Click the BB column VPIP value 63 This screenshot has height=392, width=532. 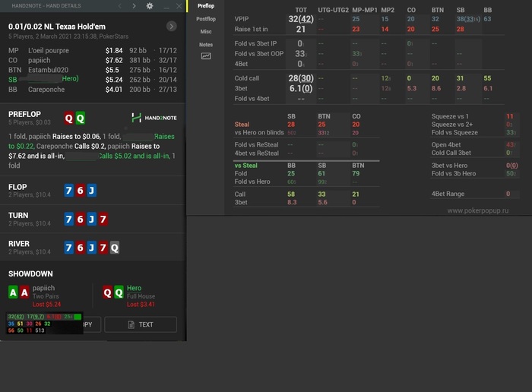(487, 19)
